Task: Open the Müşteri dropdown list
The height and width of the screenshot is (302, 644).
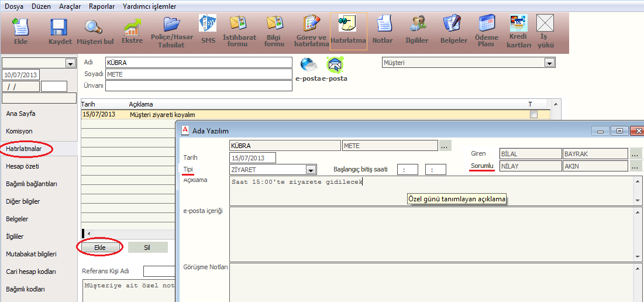Action: point(549,63)
